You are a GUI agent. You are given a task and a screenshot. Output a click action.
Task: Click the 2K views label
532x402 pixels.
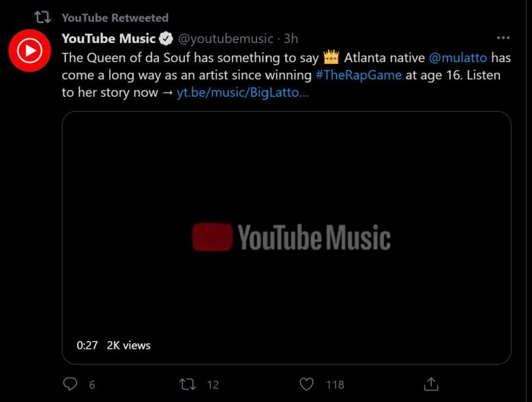coord(128,345)
